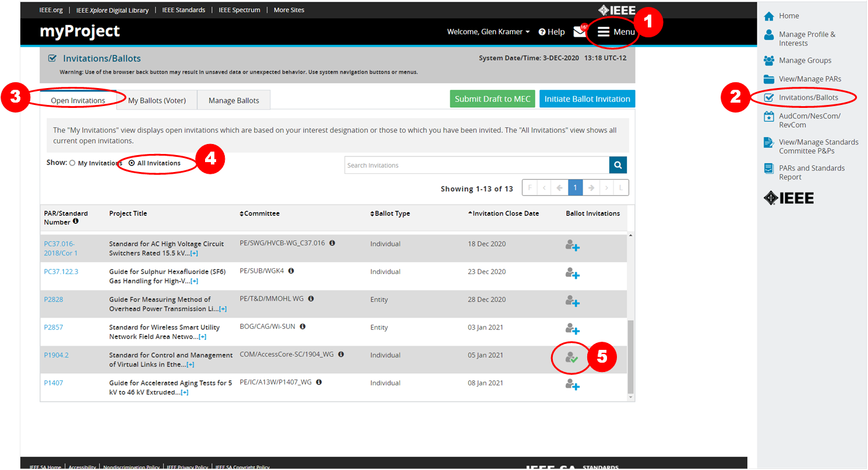Go to page 1 in pagination
Viewport: 868px width, 470px height.
(x=575, y=188)
